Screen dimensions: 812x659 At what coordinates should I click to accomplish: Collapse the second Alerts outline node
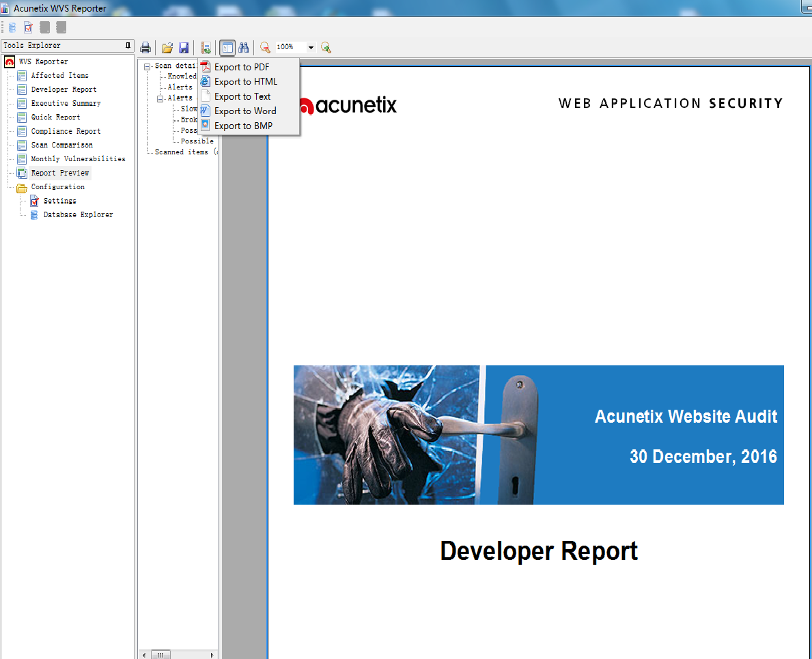coord(160,98)
